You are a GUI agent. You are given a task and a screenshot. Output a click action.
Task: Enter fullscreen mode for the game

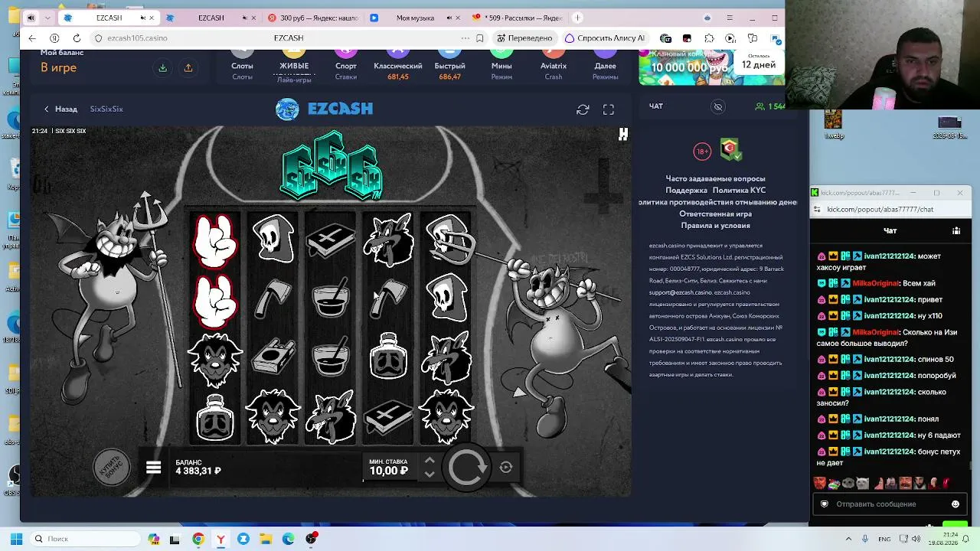[x=609, y=109]
